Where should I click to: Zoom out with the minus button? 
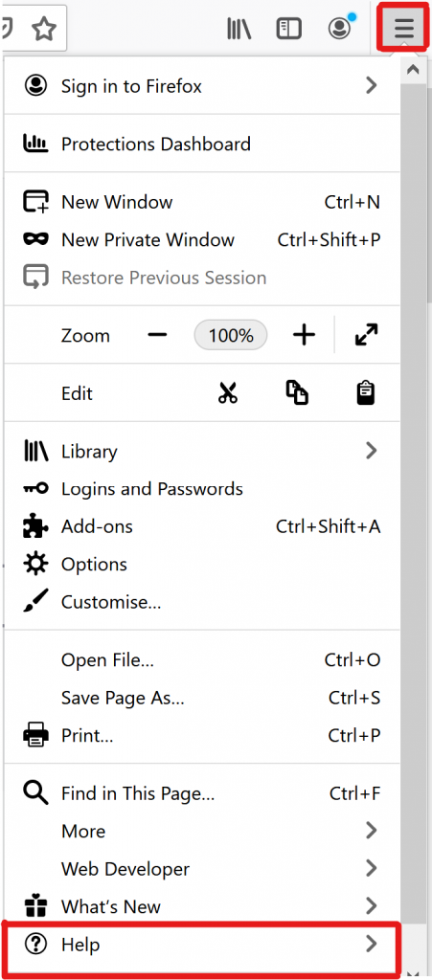coord(157,336)
